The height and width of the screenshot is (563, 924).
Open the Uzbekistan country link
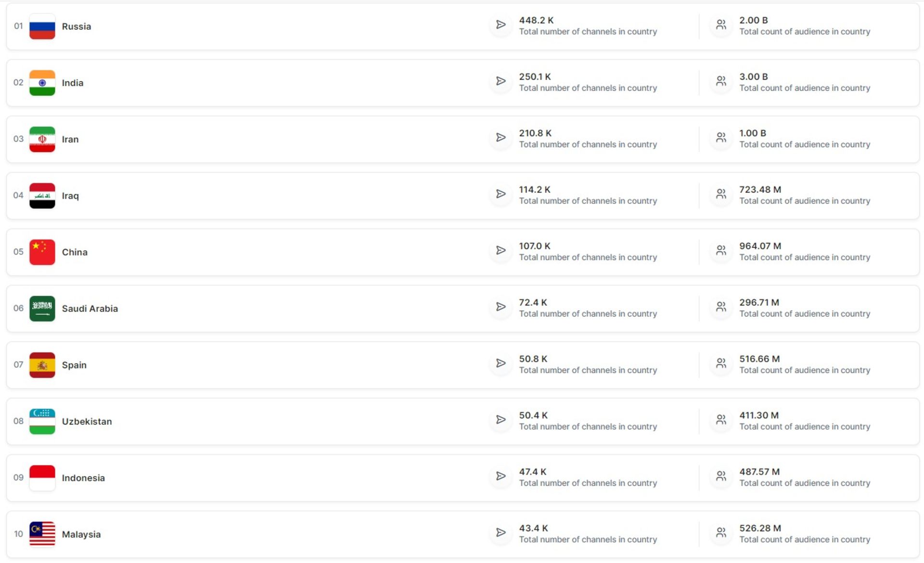[87, 422]
